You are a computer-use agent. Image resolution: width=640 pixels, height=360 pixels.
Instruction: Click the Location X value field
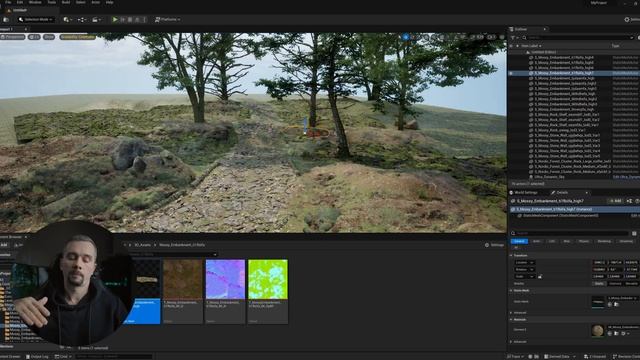[x=599, y=262]
